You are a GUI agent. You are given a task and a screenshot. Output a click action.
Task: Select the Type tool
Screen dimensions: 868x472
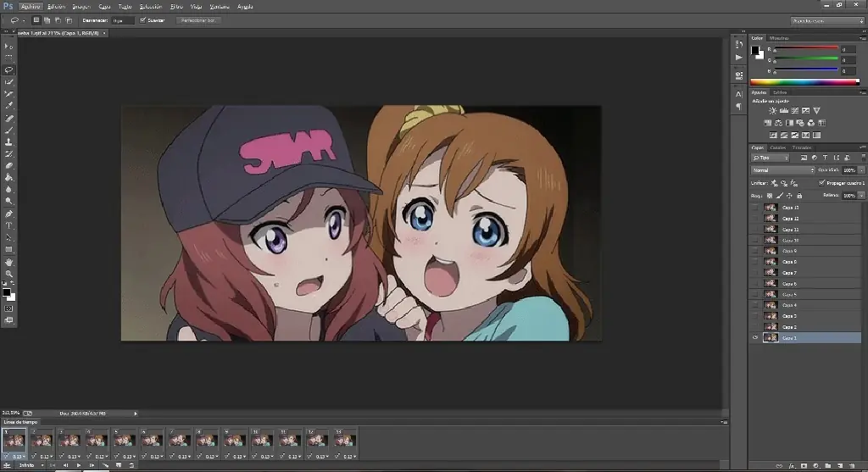click(9, 226)
